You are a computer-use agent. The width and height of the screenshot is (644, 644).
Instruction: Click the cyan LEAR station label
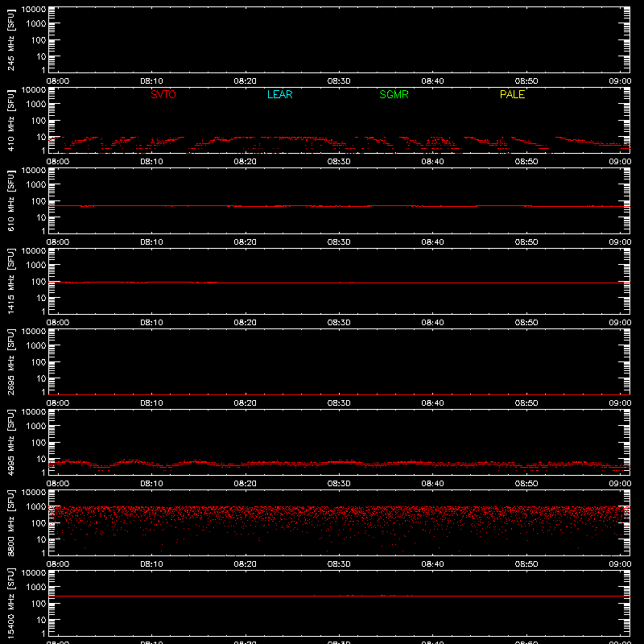click(x=279, y=94)
